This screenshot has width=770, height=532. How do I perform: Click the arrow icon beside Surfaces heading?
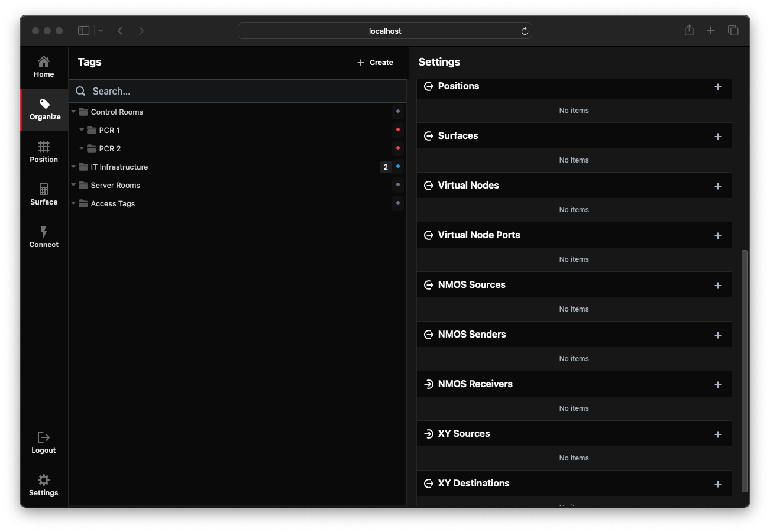tap(429, 136)
